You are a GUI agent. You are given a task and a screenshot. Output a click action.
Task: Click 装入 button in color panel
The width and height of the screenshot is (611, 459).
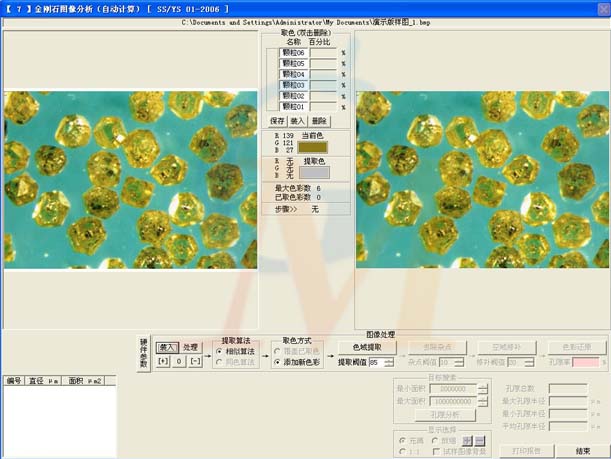[297, 120]
